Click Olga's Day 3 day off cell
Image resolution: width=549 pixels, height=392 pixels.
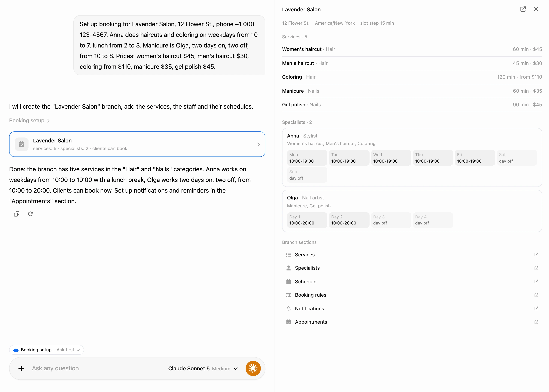click(x=391, y=220)
